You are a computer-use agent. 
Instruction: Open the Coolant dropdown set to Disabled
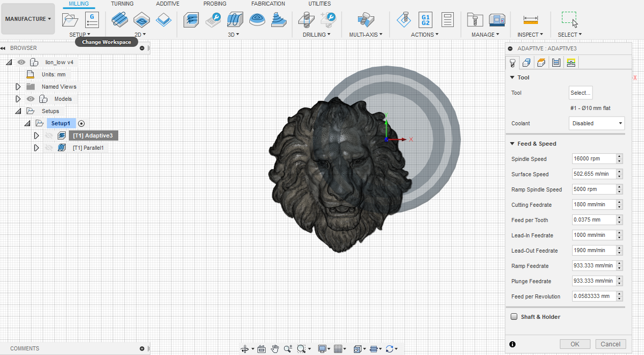(x=596, y=123)
